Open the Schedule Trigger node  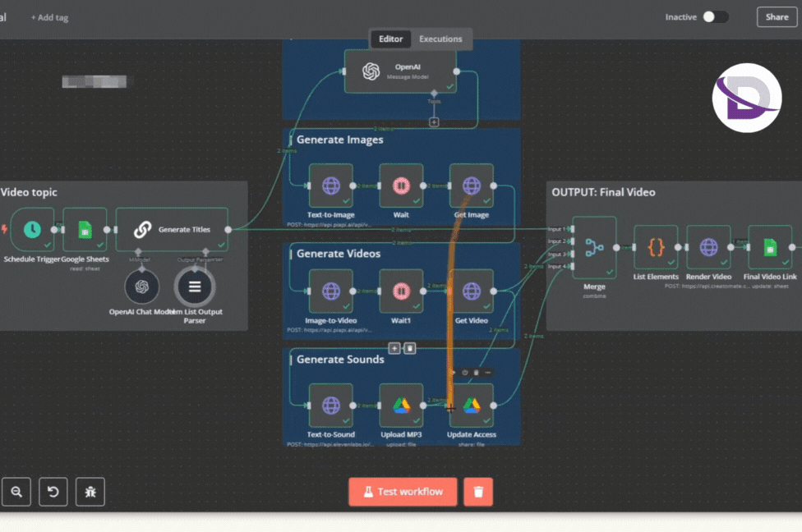(x=31, y=231)
